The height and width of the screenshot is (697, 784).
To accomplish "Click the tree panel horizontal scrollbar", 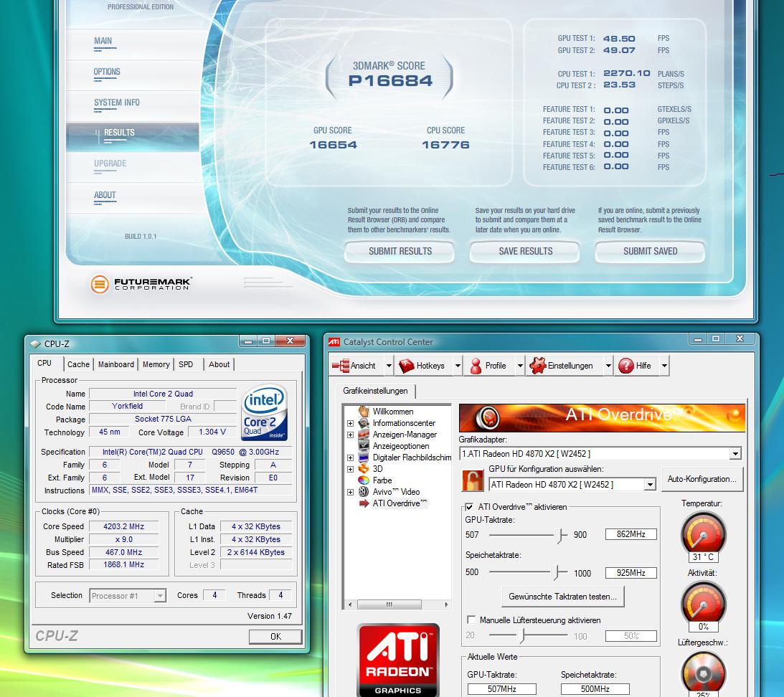I will point(397,604).
